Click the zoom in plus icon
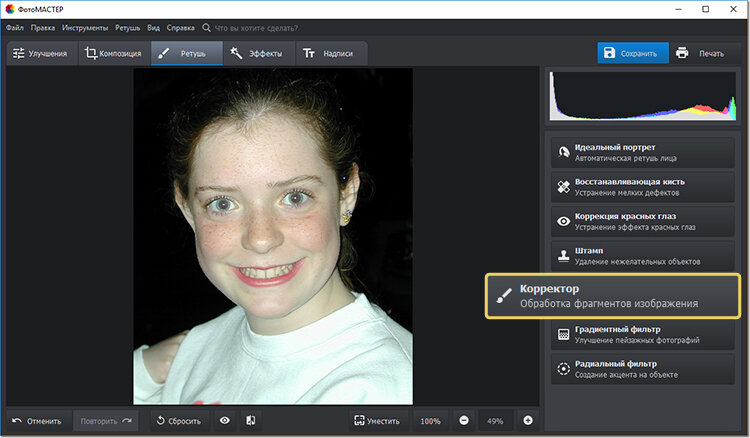 (x=528, y=420)
